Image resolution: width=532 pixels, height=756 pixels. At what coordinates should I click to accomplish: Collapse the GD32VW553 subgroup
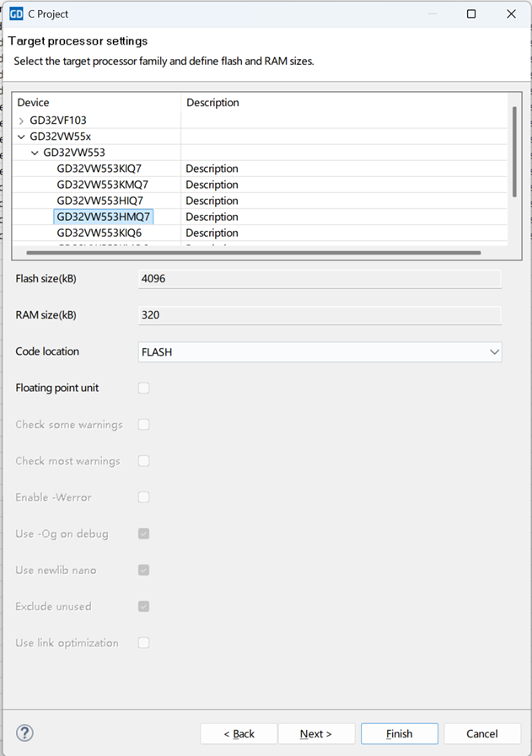pyautogui.click(x=35, y=153)
